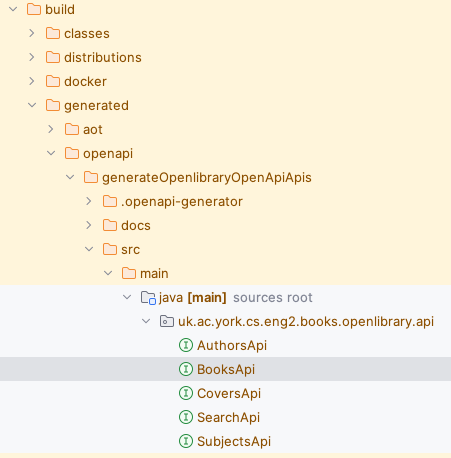The height and width of the screenshot is (458, 451).
Task: Click the java sources root module icon
Action: click(x=148, y=298)
